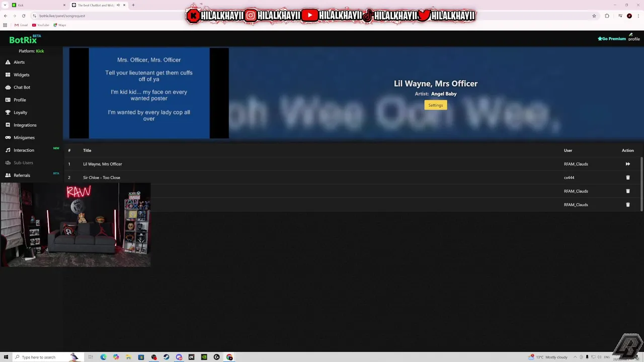Delete Sir Chloe - Too Close from queue
This screenshot has height=362, width=644.
(627, 177)
